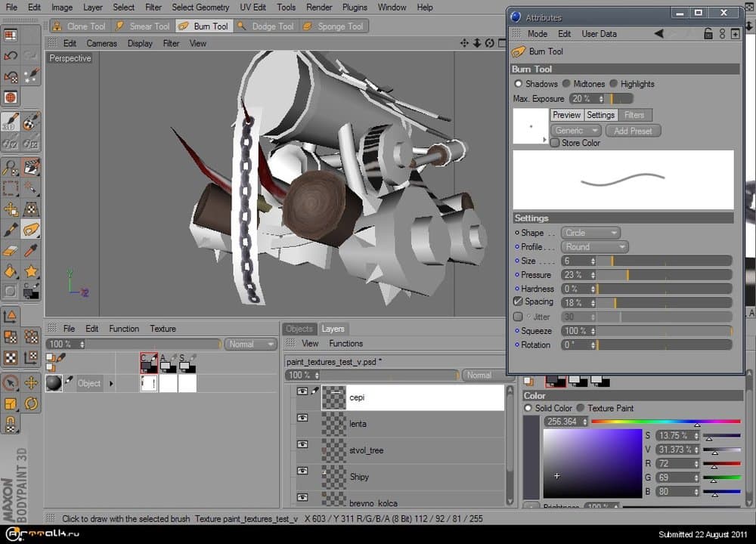Viewport: 756px width, 544px height.
Task: Expand the Object material arrow
Action: coord(111,384)
